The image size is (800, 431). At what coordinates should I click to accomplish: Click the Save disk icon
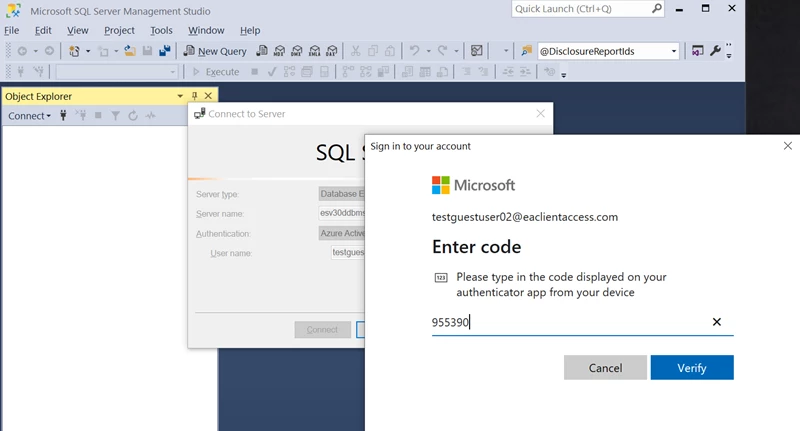[147, 51]
